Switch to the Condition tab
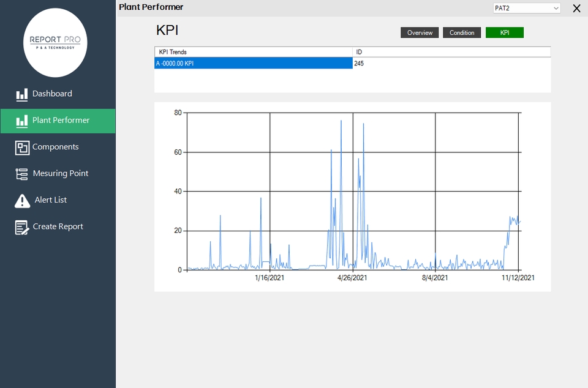Screen dimensions: 588x388 pyautogui.click(x=462, y=32)
